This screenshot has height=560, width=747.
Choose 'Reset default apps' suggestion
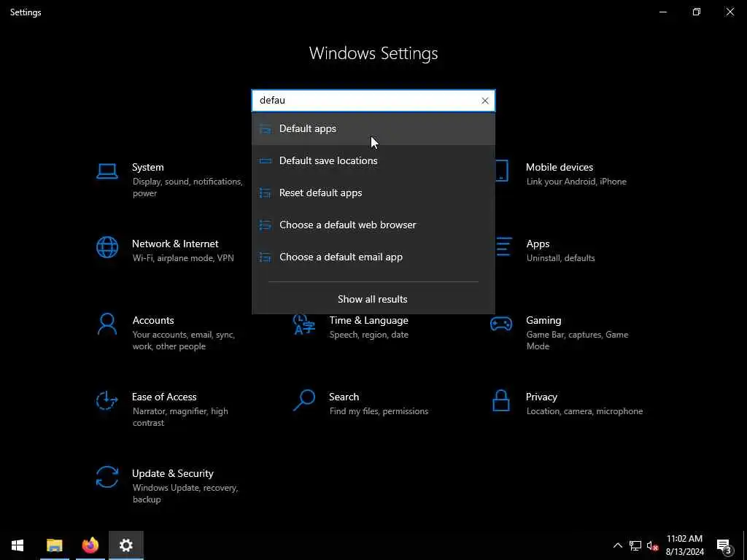click(373, 192)
